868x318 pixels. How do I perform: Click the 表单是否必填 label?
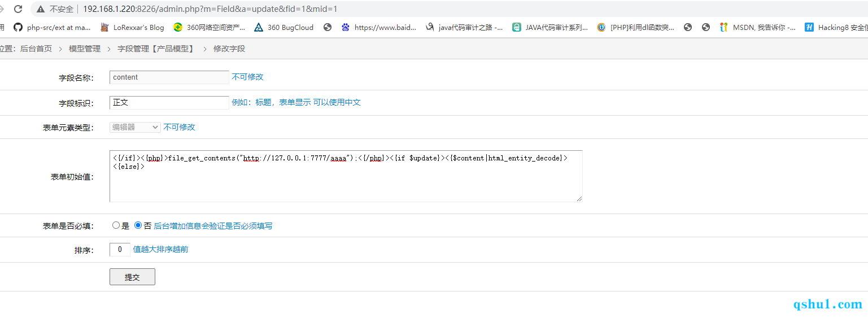click(68, 226)
